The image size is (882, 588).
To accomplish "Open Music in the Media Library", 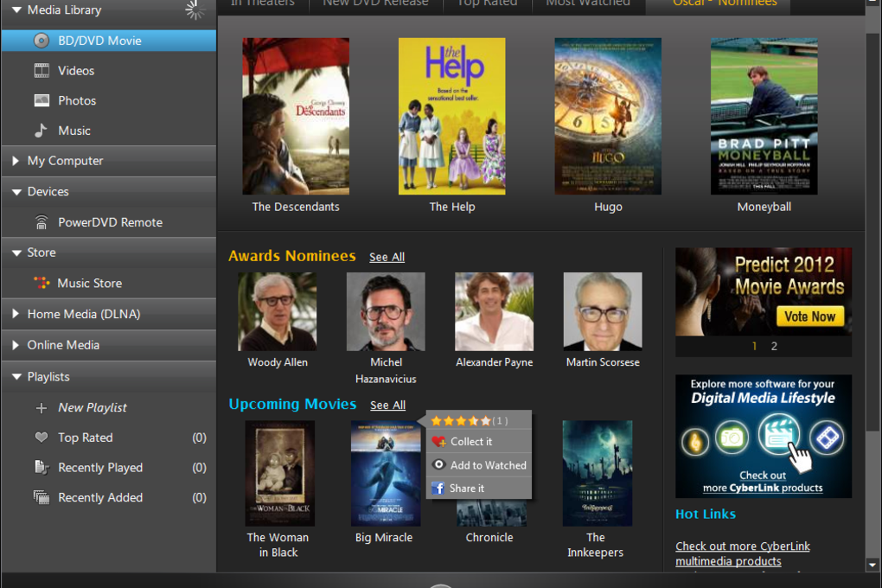I will point(109,130).
